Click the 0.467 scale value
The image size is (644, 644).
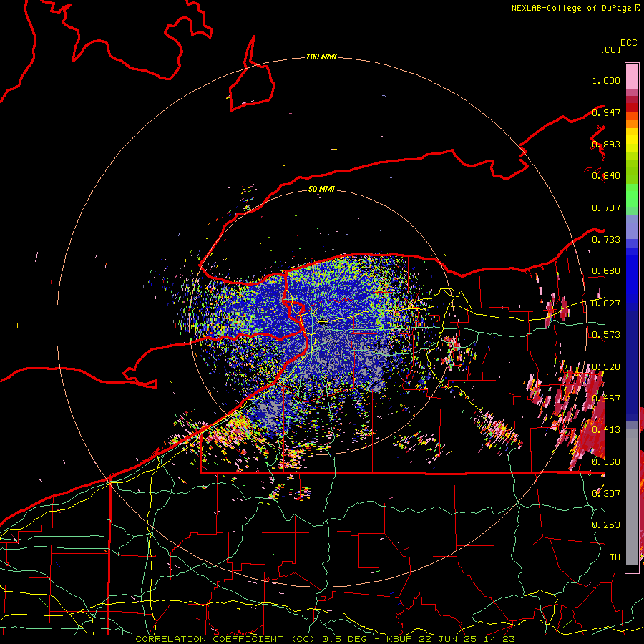[606, 399]
